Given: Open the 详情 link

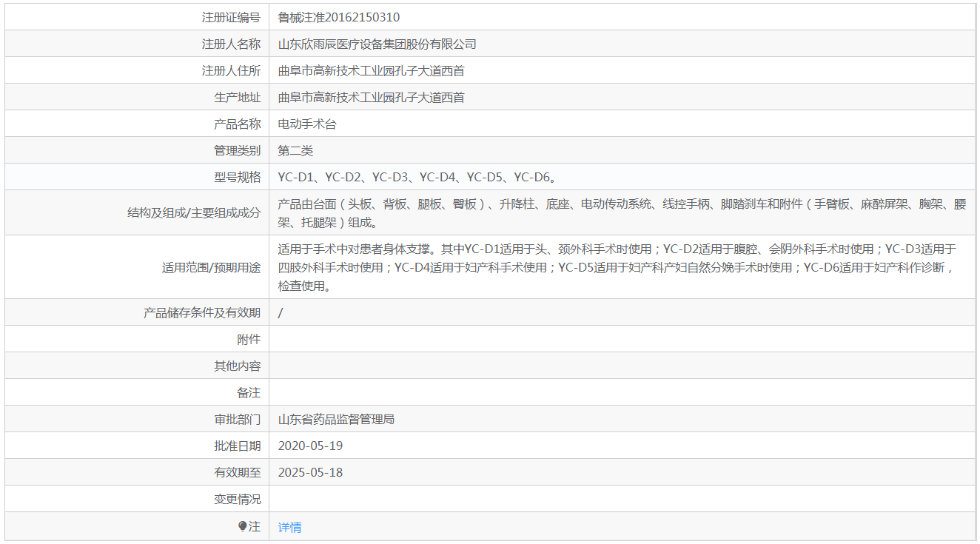Looking at the screenshot, I should point(289,527).
